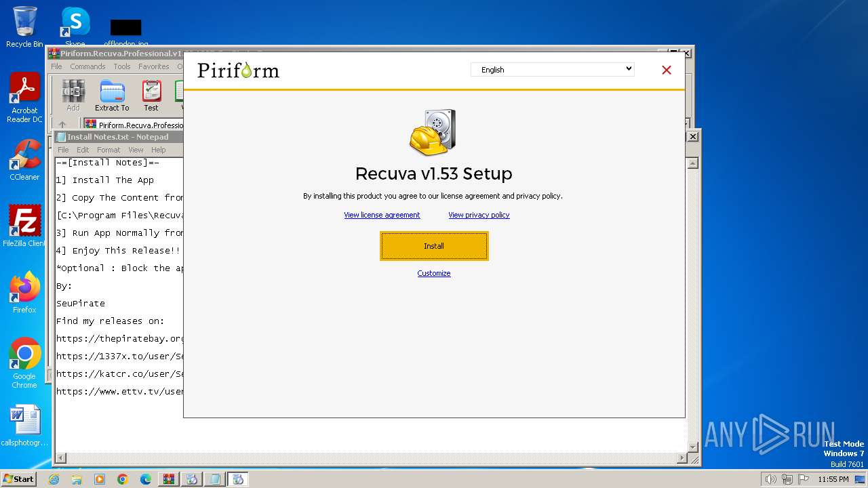Close the Recuva setup with red X

click(x=667, y=70)
